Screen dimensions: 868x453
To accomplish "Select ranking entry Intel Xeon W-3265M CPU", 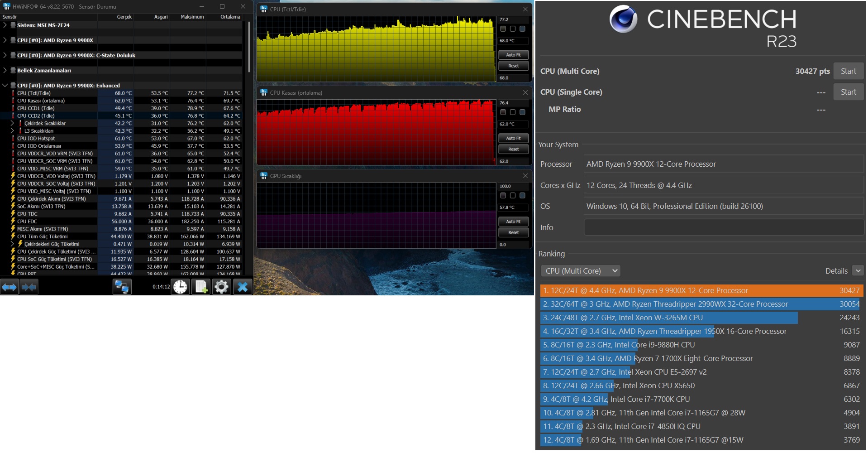I will (701, 318).
